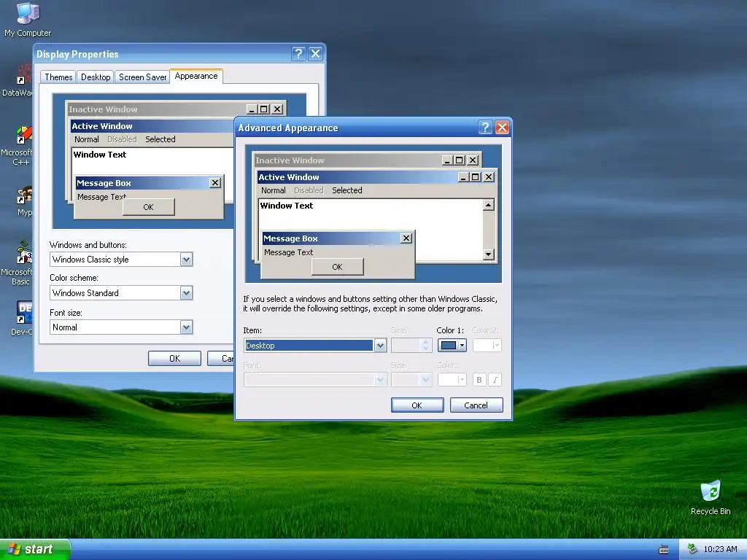Click Normal menu item in Advanced preview
Screen dimensions: 747x560
coord(273,190)
